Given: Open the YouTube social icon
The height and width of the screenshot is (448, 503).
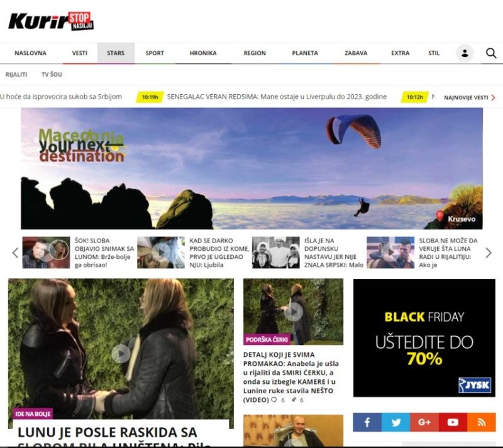Looking at the screenshot, I should click(453, 422).
